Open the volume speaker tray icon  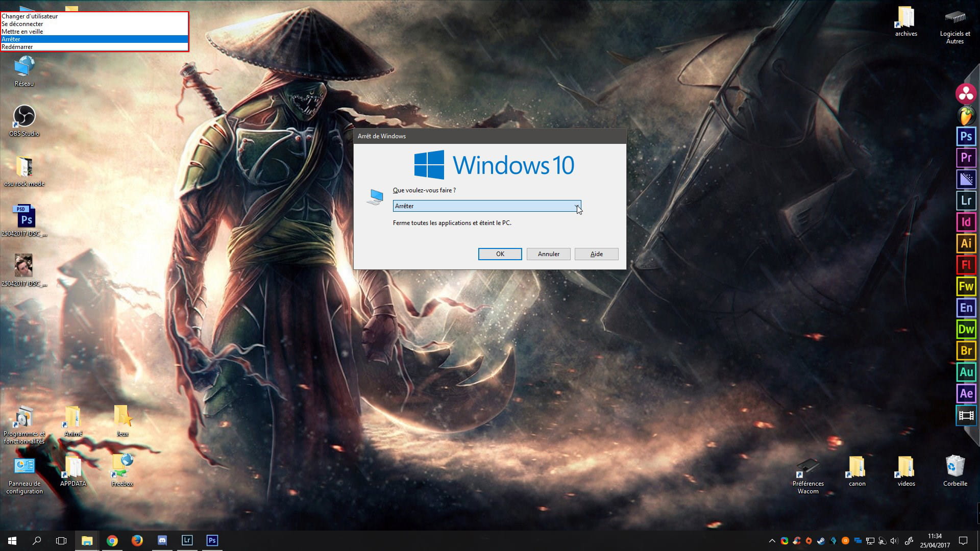click(894, 541)
